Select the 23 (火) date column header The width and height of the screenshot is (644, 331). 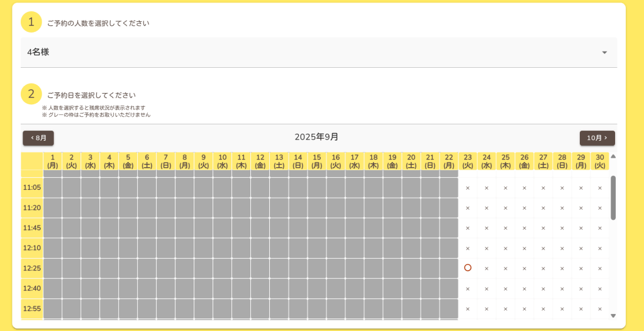point(467,161)
